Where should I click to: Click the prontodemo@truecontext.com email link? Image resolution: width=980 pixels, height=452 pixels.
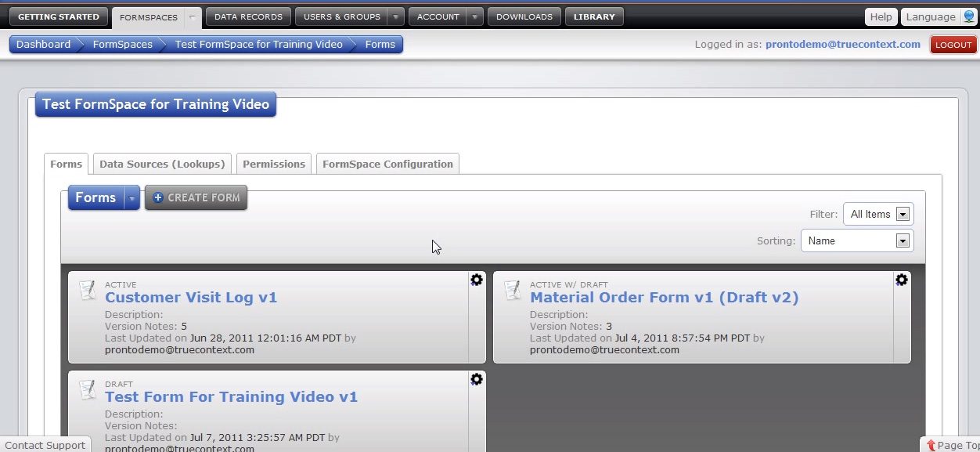(843, 44)
